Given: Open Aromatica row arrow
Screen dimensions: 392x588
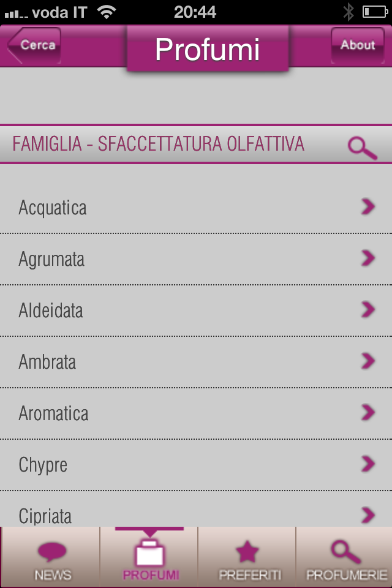Looking at the screenshot, I should [367, 413].
